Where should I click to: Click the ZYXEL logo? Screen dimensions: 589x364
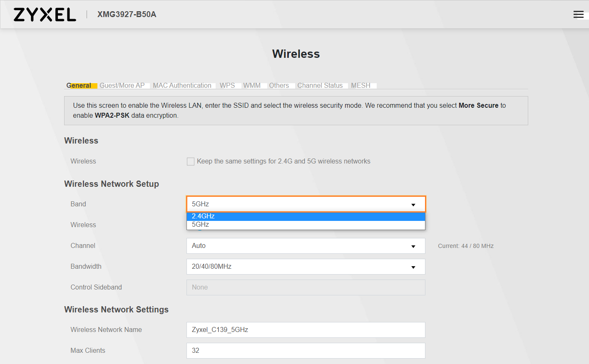(45, 15)
